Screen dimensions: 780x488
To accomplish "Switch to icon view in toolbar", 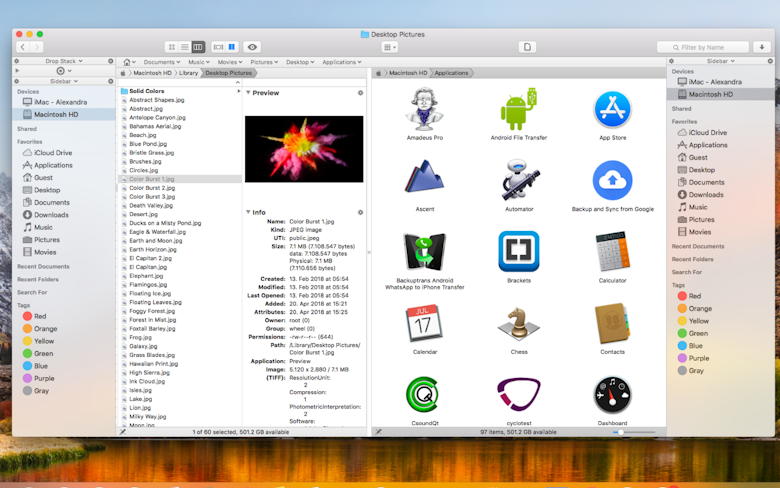I will 172,47.
